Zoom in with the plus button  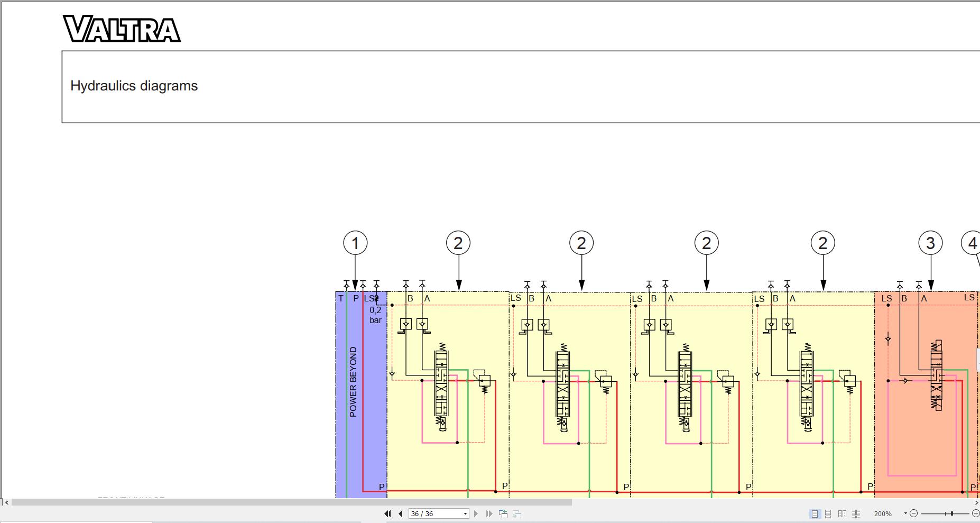click(x=976, y=513)
